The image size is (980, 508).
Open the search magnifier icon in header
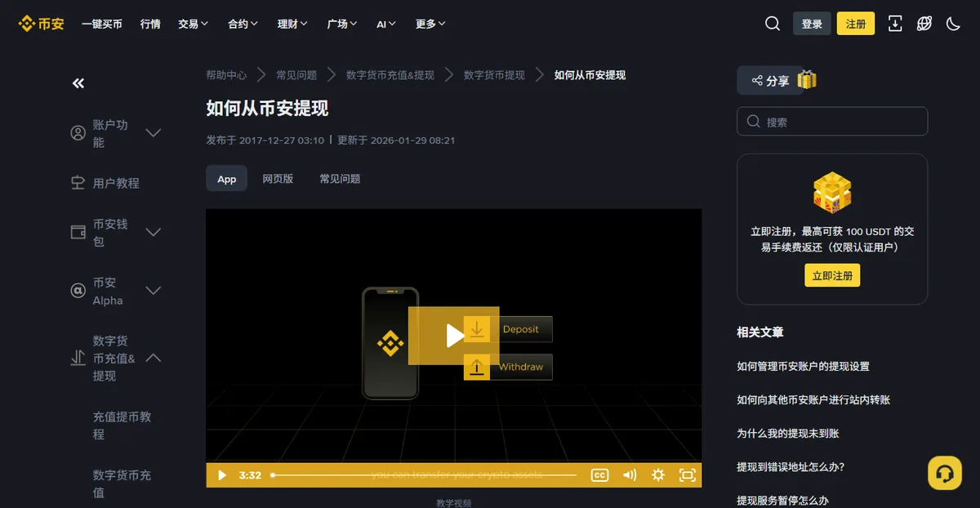click(x=773, y=24)
